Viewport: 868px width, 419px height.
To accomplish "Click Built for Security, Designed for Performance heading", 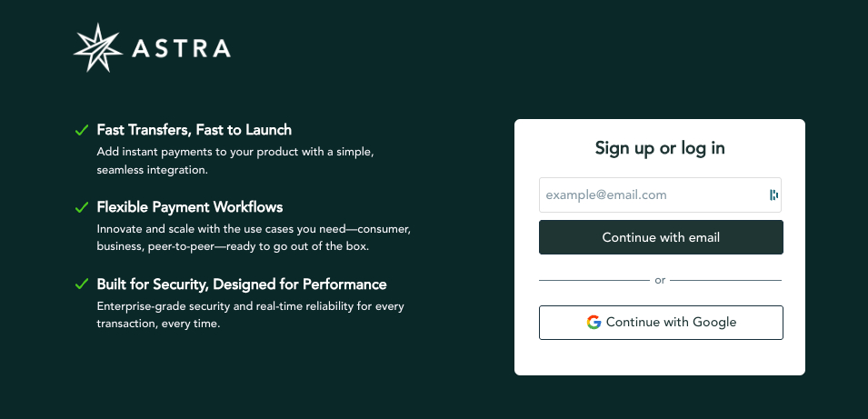I will pyautogui.click(x=242, y=284).
